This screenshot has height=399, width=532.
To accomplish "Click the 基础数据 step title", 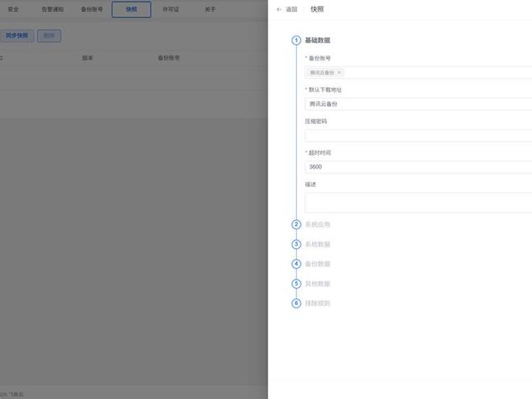I will point(318,40).
